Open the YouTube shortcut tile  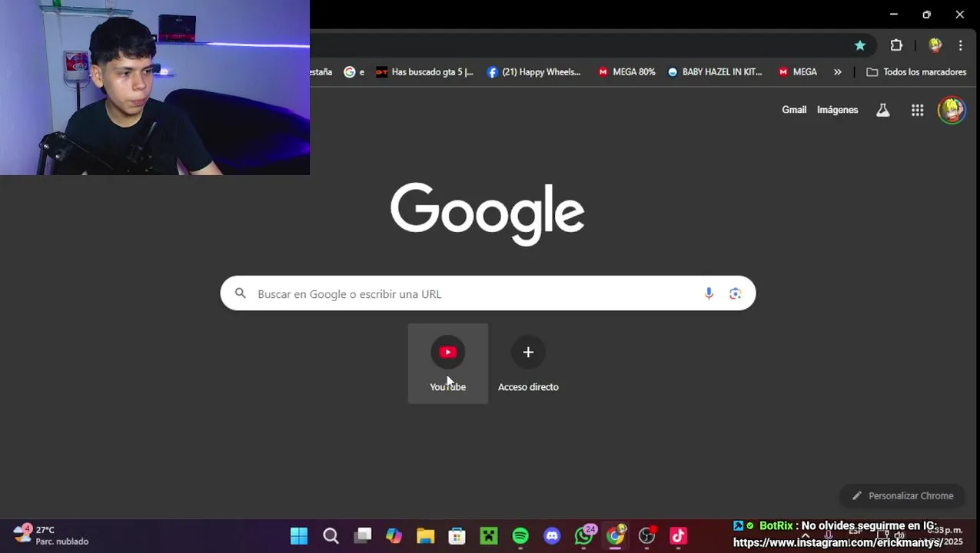[x=447, y=363]
